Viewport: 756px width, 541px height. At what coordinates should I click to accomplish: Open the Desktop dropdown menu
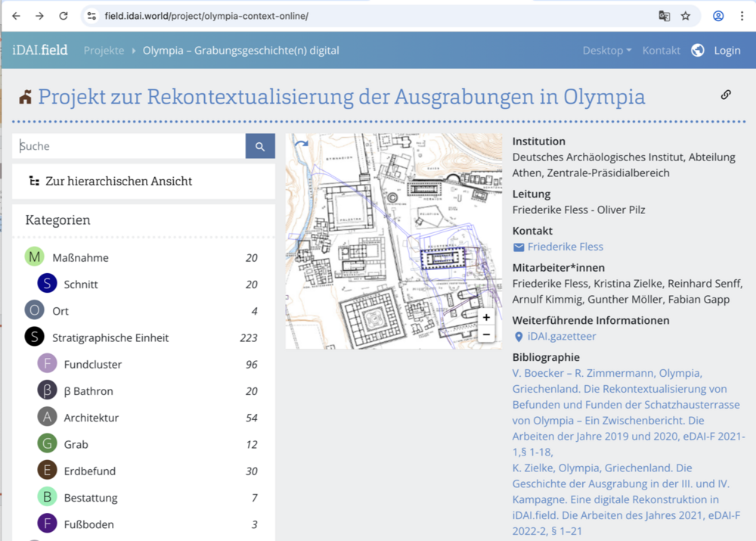[x=606, y=51]
